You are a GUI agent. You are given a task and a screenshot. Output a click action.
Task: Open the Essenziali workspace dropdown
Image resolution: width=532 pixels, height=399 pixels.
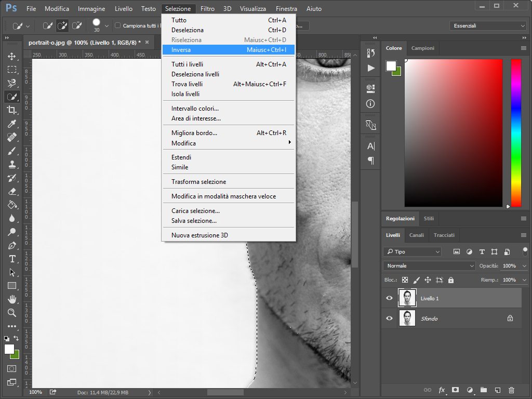point(488,25)
